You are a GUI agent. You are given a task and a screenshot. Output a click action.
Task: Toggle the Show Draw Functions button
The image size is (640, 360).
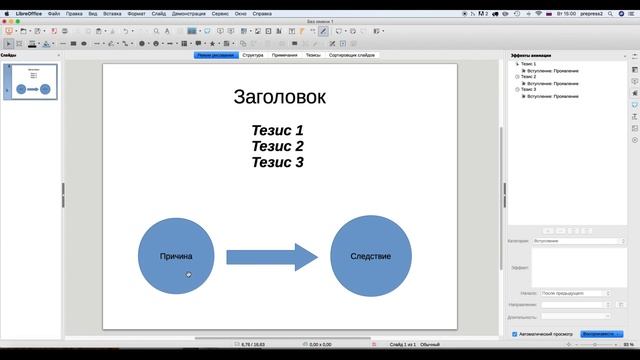323,31
